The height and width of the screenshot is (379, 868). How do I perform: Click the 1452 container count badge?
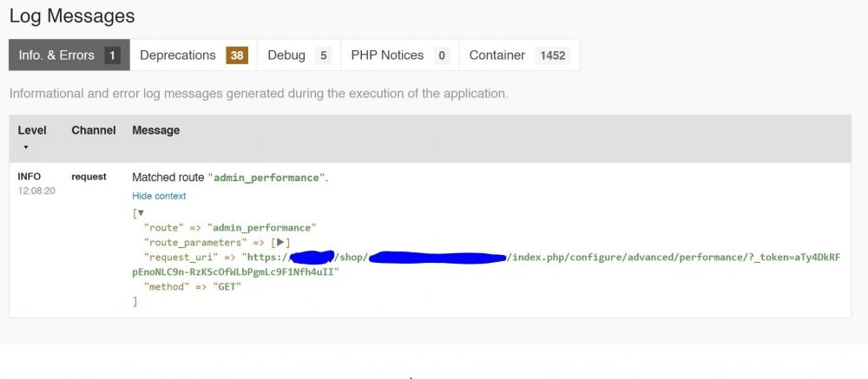point(552,56)
